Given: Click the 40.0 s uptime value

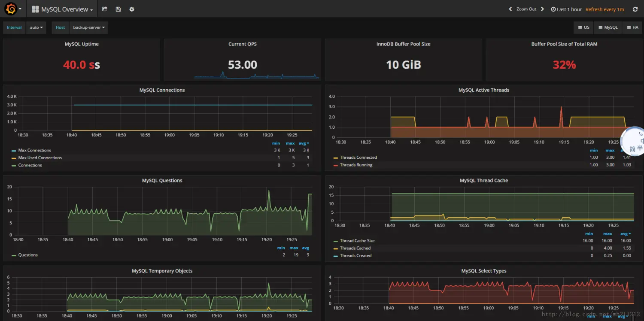Looking at the screenshot, I should [x=82, y=65].
